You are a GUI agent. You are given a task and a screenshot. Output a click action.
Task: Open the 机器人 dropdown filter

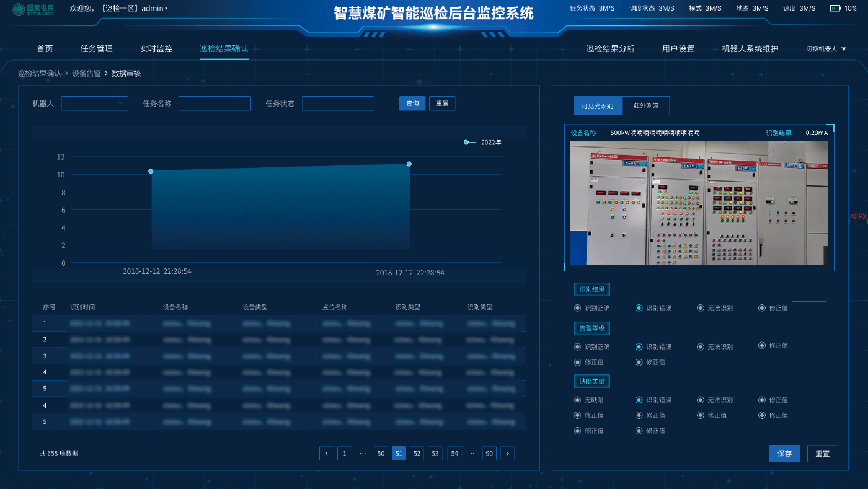pos(94,104)
